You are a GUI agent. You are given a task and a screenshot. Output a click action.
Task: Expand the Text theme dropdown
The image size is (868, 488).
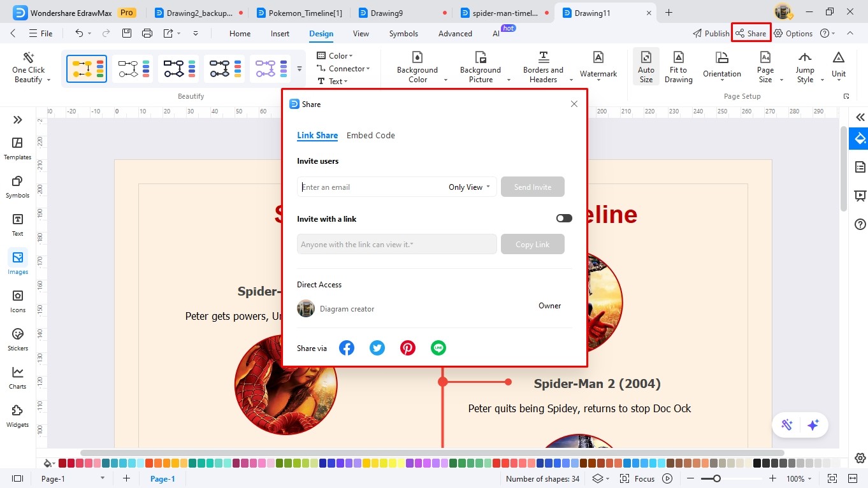[x=333, y=81]
